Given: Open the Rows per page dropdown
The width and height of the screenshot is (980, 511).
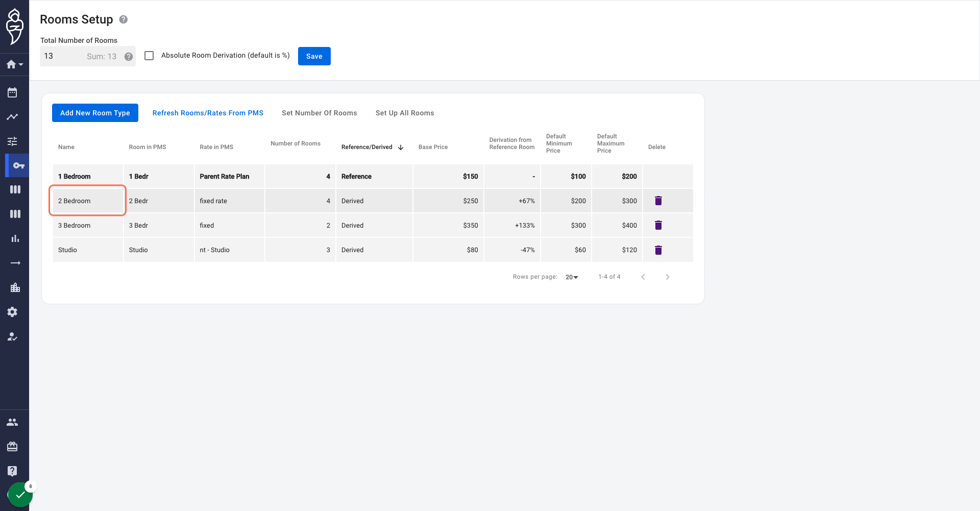Looking at the screenshot, I should 572,277.
